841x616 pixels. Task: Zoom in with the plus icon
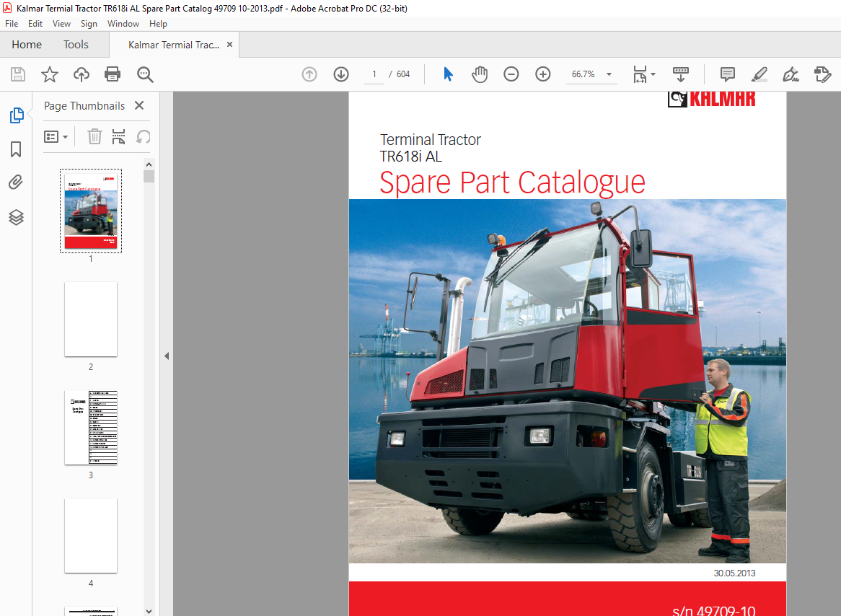543,74
